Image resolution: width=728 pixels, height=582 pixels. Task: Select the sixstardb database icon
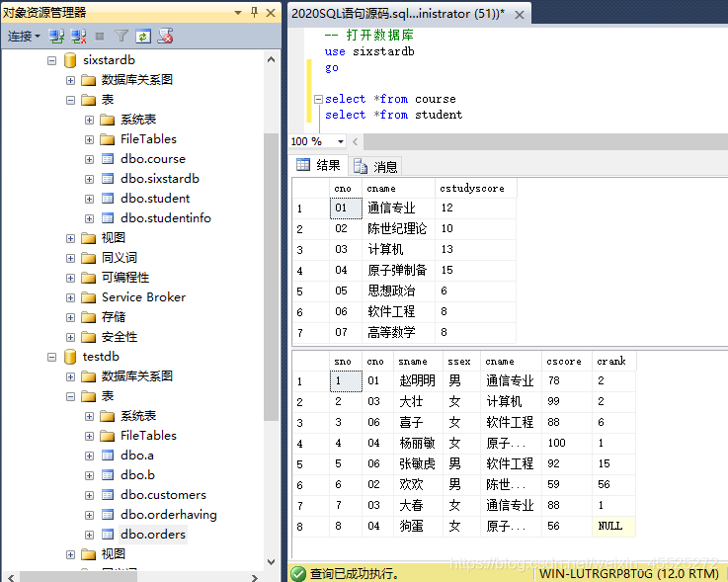point(70,60)
